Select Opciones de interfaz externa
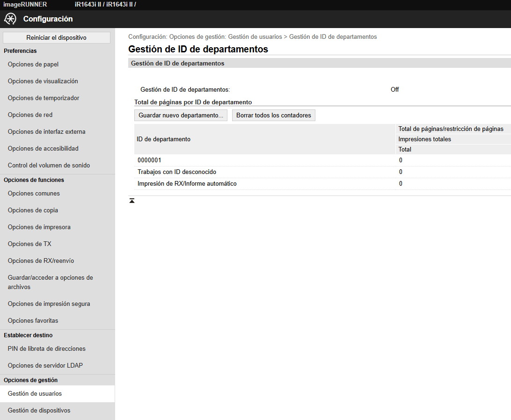 [47, 131]
